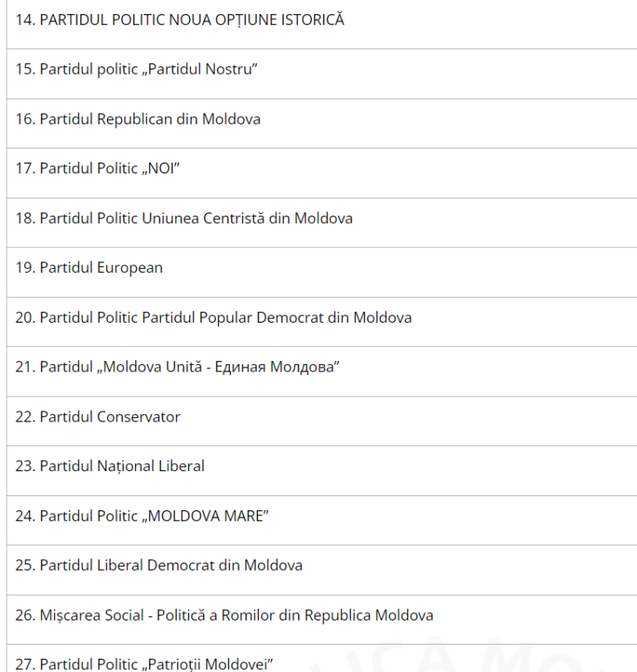Click the Partidul Conservator entry
This screenshot has height=672, width=637.
(98, 417)
